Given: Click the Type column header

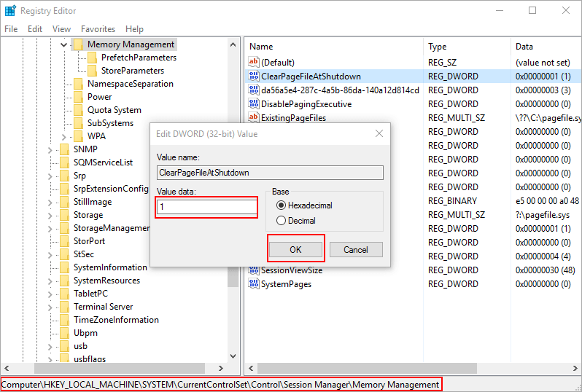Looking at the screenshot, I should pyautogui.click(x=467, y=47).
